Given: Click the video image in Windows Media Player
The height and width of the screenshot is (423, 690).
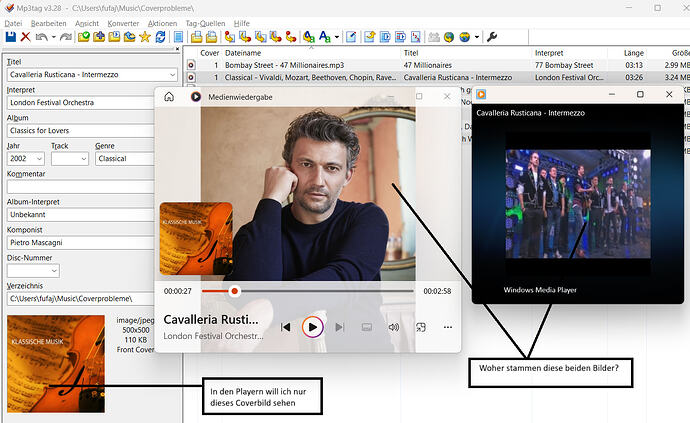Looking at the screenshot, I should pyautogui.click(x=578, y=203).
